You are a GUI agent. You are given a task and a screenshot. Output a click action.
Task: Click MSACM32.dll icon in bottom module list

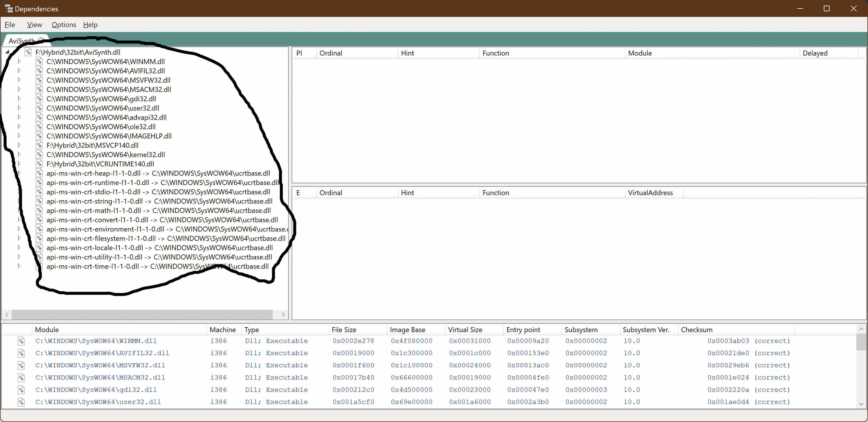tap(21, 377)
